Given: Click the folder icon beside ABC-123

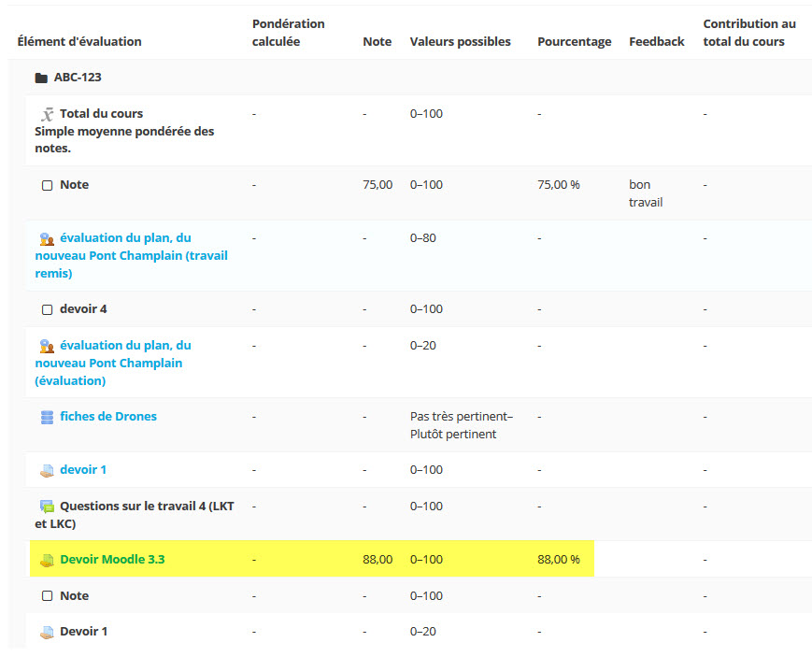Looking at the screenshot, I should (x=41, y=78).
